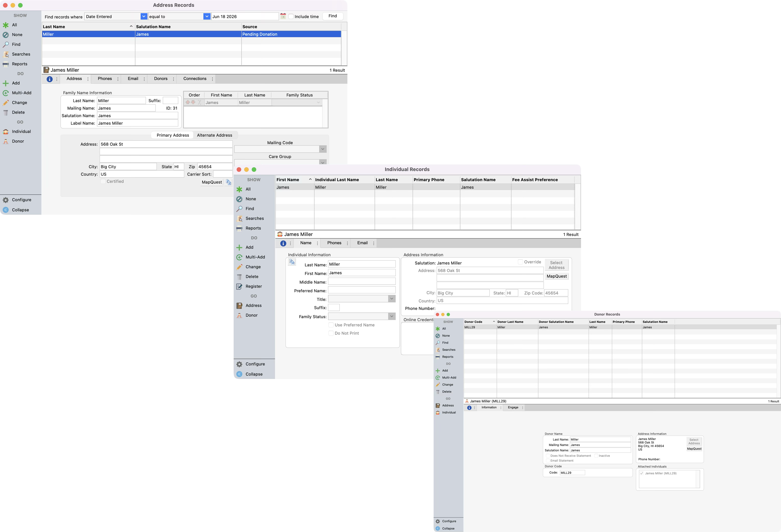The image size is (781, 532).
Task: Click info icon in Address Records tab bar
Action: [49, 79]
